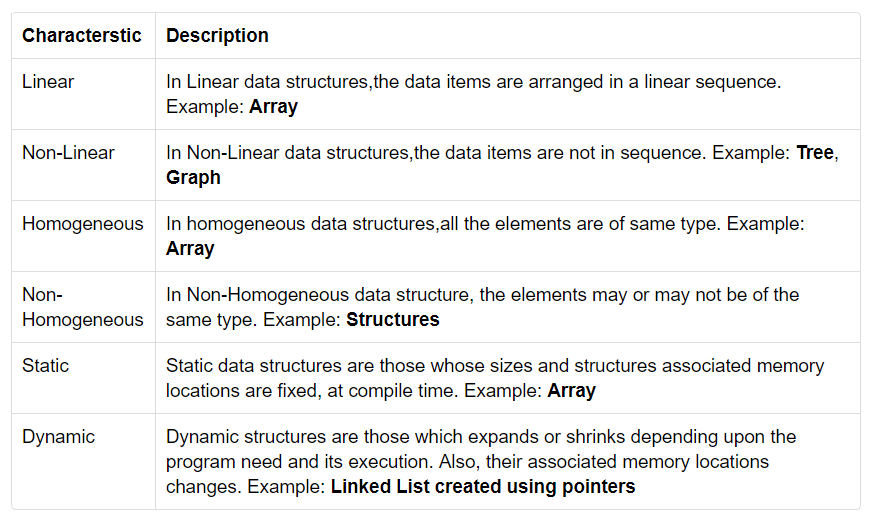Click the bold word Graph
This screenshot has width=873, height=522.
(193, 177)
